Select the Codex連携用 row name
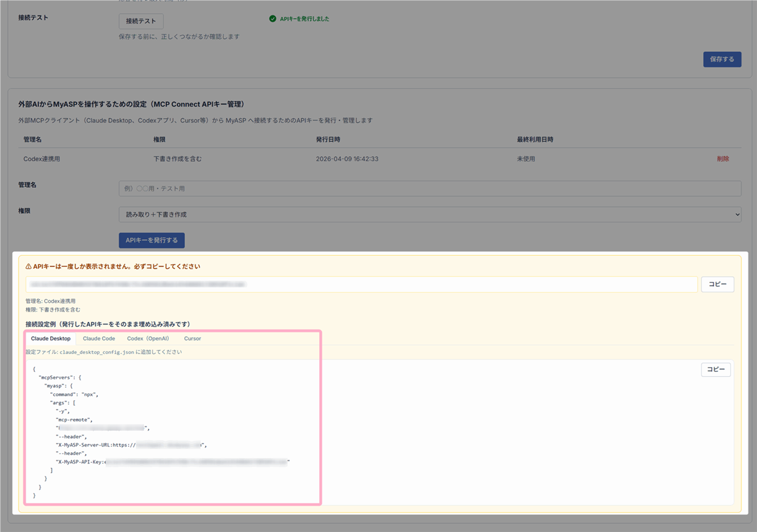Screen dimensions: 757x532 pyautogui.click(x=41, y=159)
